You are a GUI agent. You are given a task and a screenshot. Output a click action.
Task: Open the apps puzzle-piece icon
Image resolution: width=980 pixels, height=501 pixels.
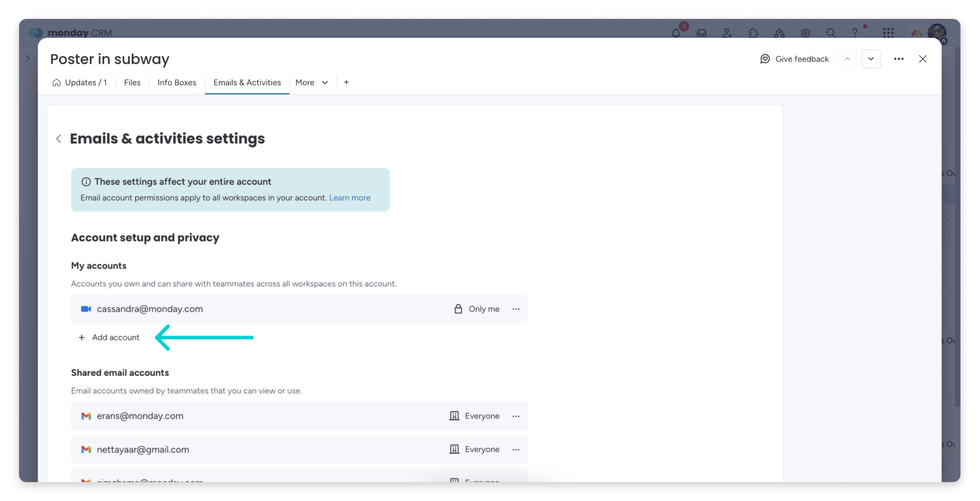click(753, 33)
